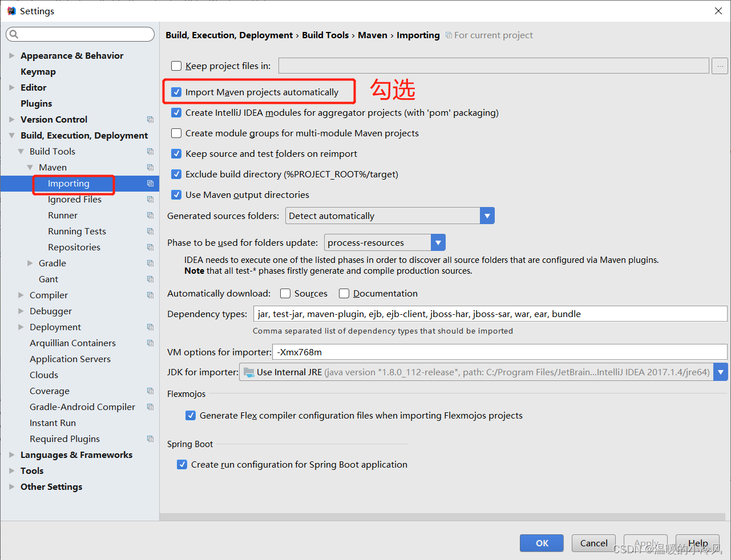
Task: Collapse the Build Tools node
Action: pyautogui.click(x=21, y=151)
